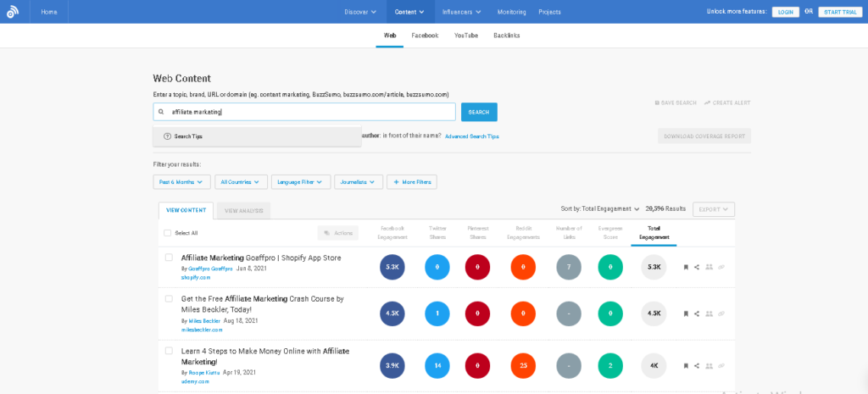The height and width of the screenshot is (394, 868).
Task: Open the Export dropdown button
Action: (714, 209)
